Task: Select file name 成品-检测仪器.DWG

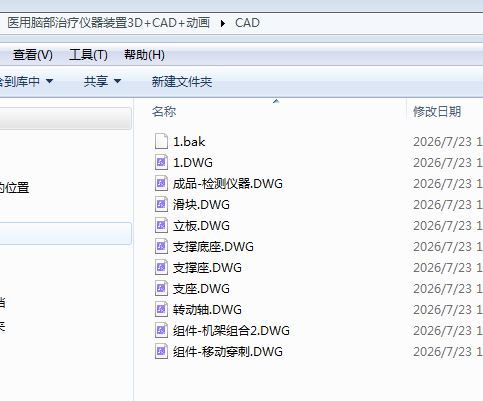Action: [x=228, y=184]
